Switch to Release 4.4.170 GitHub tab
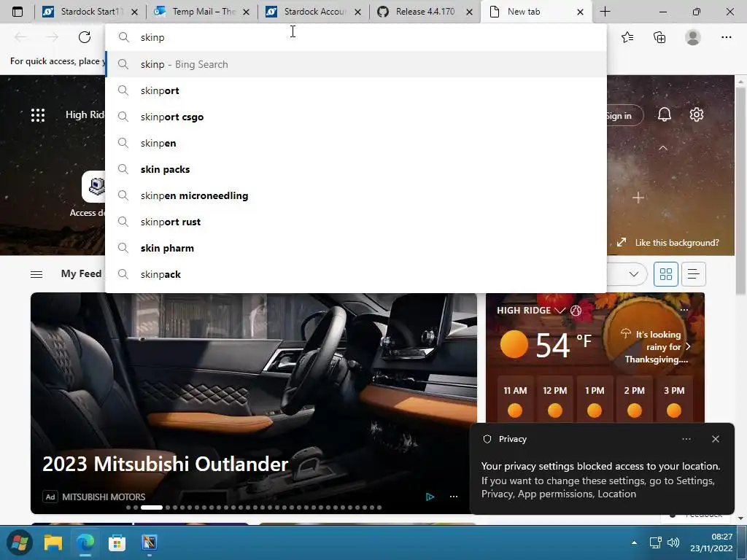The image size is (747, 560). tap(424, 12)
